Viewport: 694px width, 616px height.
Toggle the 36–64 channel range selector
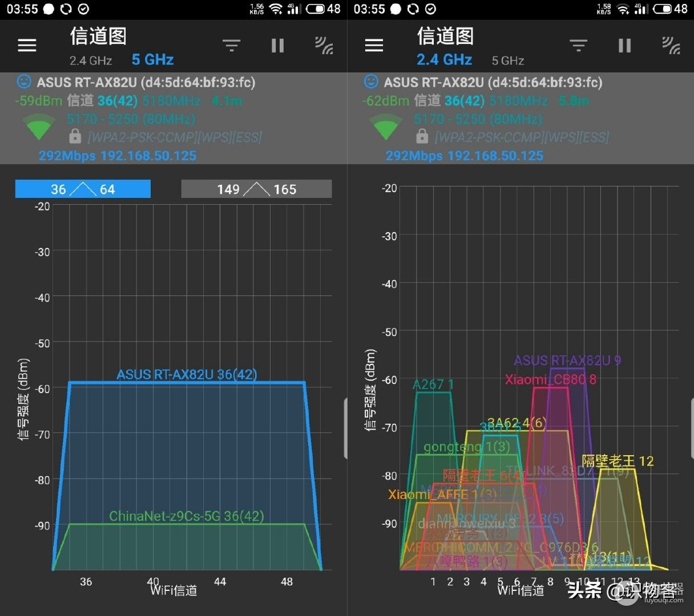[x=82, y=189]
